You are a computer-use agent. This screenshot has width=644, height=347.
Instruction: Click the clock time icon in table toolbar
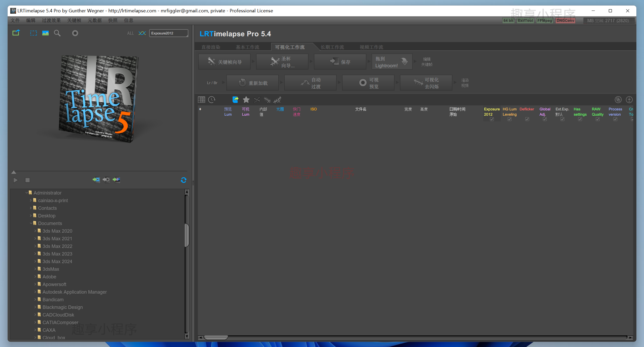[x=212, y=100]
